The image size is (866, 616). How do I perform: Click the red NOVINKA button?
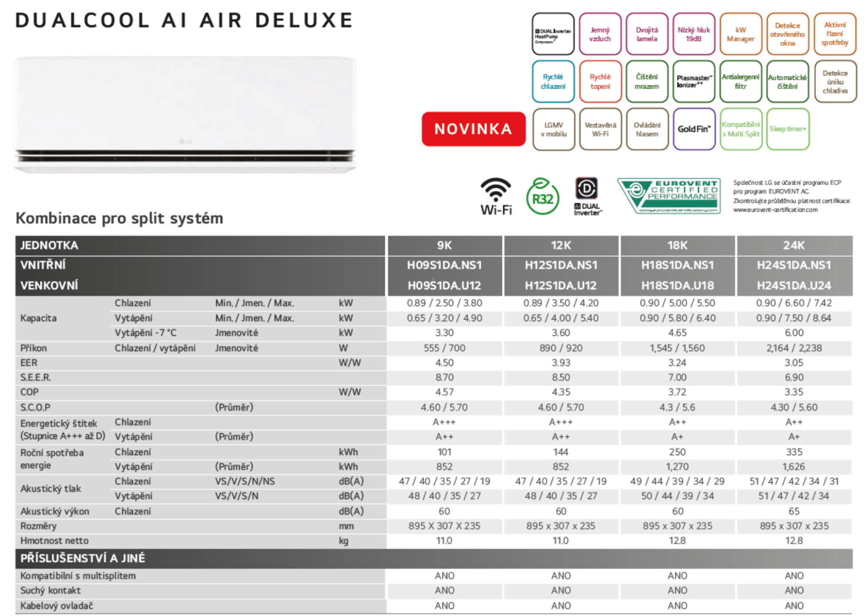(473, 129)
